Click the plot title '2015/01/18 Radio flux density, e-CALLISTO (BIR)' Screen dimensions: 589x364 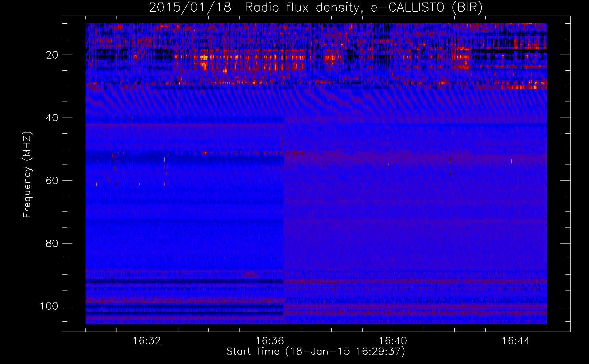coord(316,8)
